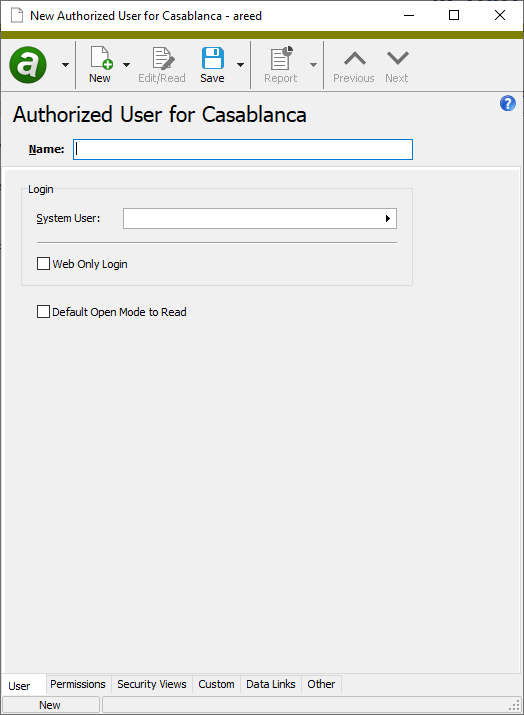Open the New button dropdown arrow

click(127, 65)
